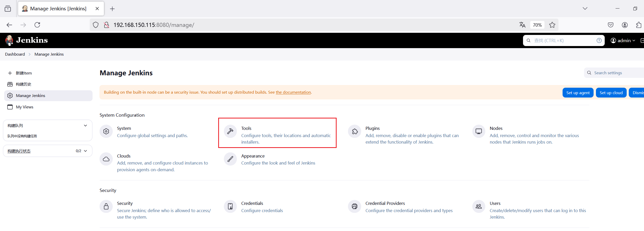Click the Set up cloud button
The width and height of the screenshot is (644, 231).
(611, 93)
